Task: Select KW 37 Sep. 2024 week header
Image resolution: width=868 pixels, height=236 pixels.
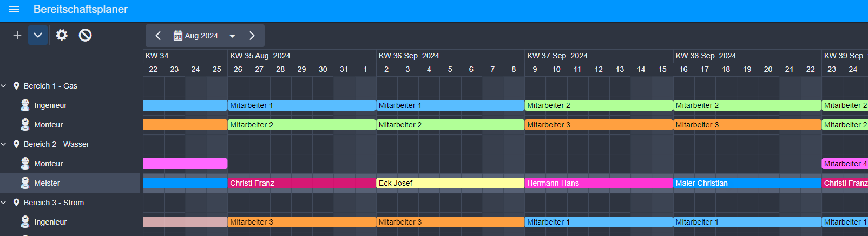Action: pyautogui.click(x=599, y=56)
